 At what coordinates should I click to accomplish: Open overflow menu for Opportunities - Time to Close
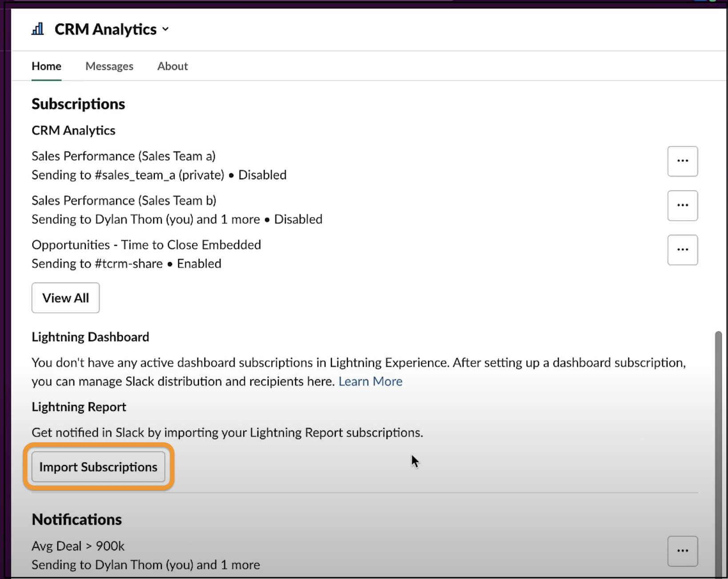click(x=683, y=250)
